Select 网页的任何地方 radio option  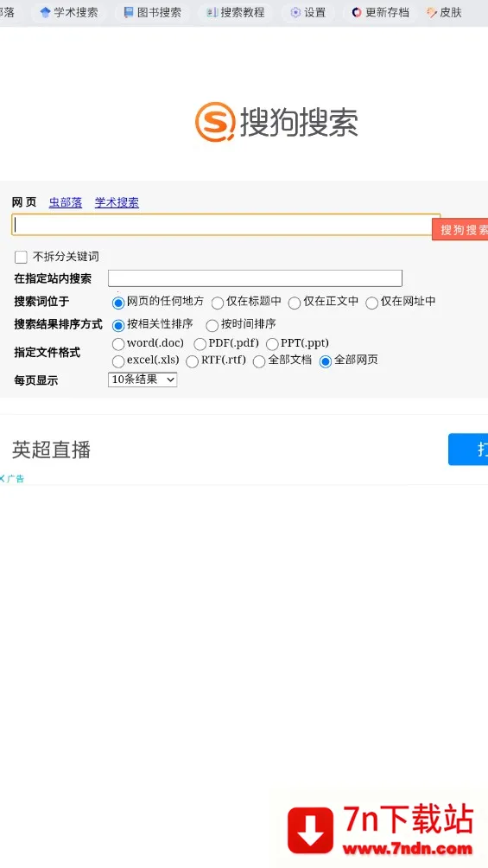pos(117,303)
